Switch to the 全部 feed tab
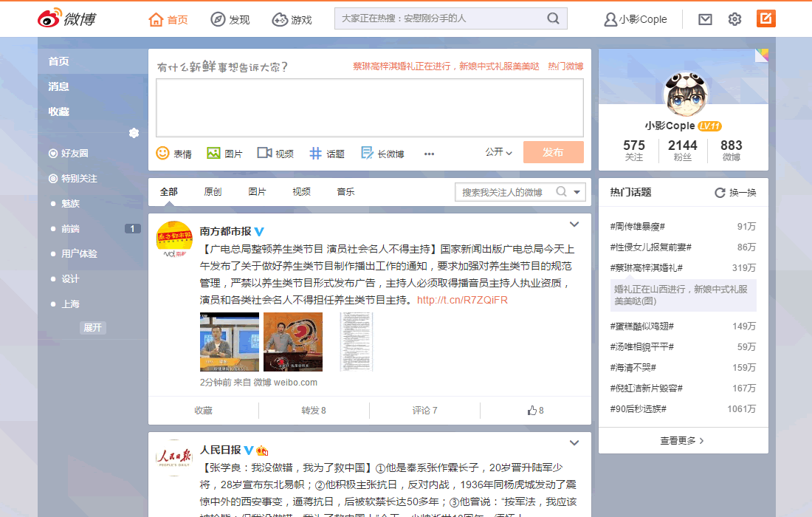Screen dimensions: 812x517 pos(169,192)
